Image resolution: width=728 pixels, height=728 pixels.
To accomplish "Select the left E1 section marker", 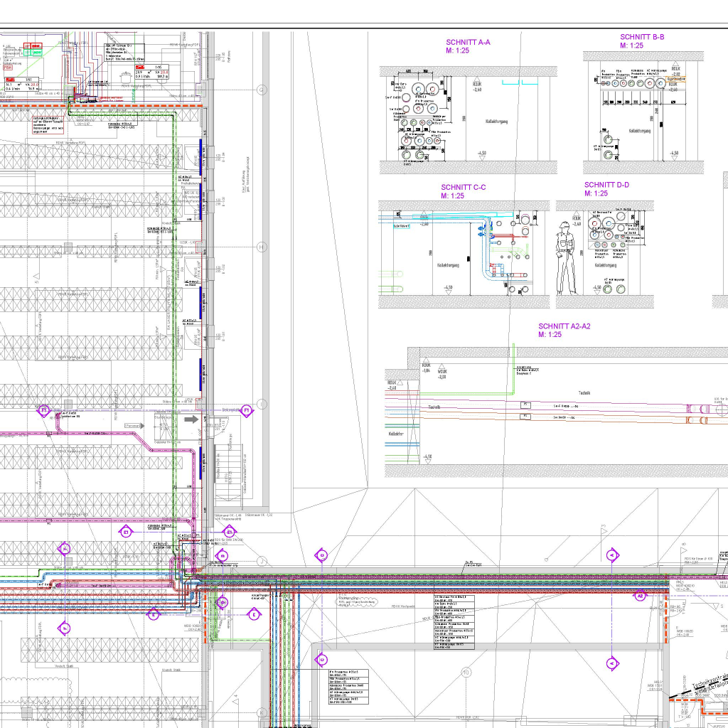I will (125, 531).
